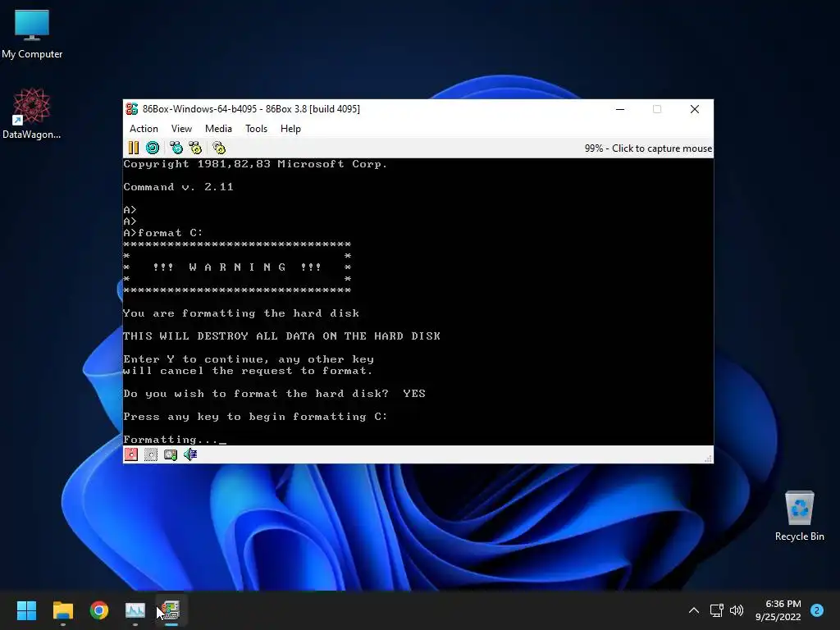Click the 'THIS WILL DESTROY ALL DATA' line

[x=282, y=336]
